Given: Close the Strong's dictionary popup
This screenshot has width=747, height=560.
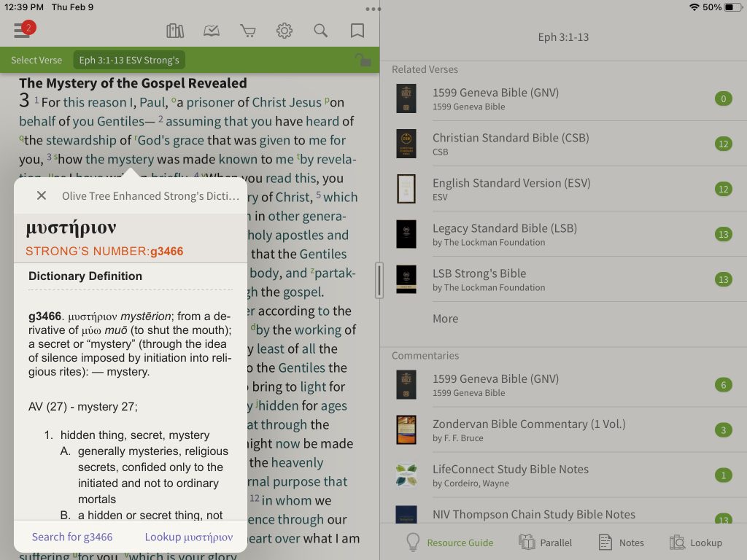Looking at the screenshot, I should pyautogui.click(x=42, y=195).
